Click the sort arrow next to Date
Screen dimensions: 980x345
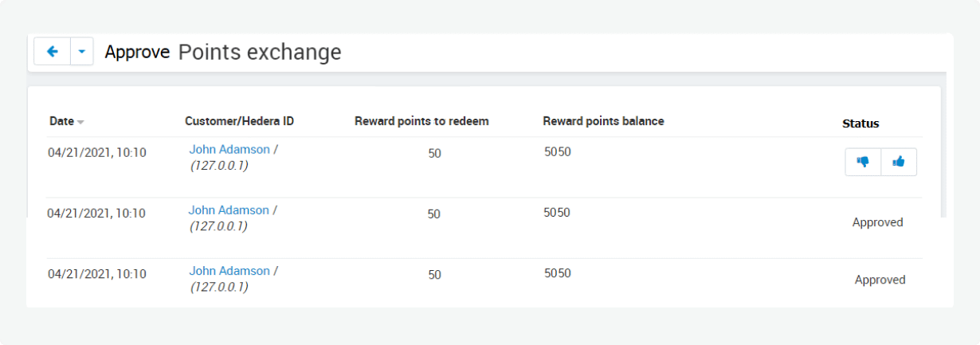(x=80, y=123)
